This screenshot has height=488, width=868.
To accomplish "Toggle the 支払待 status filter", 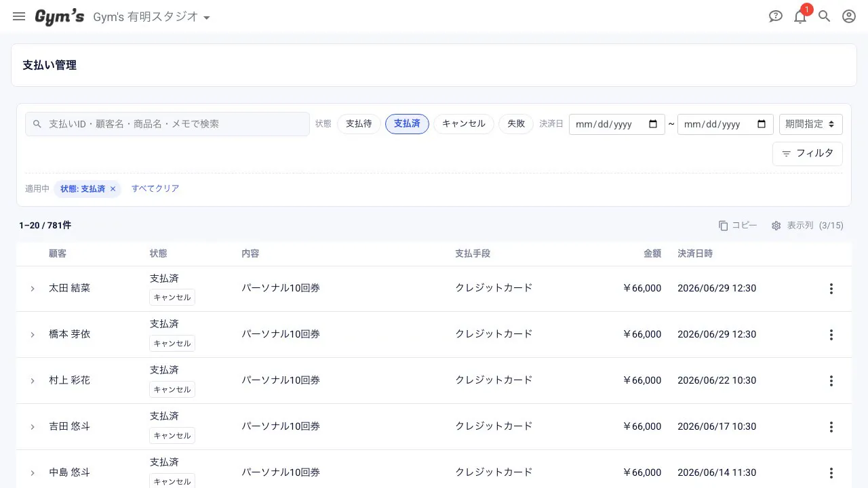I will pyautogui.click(x=359, y=124).
